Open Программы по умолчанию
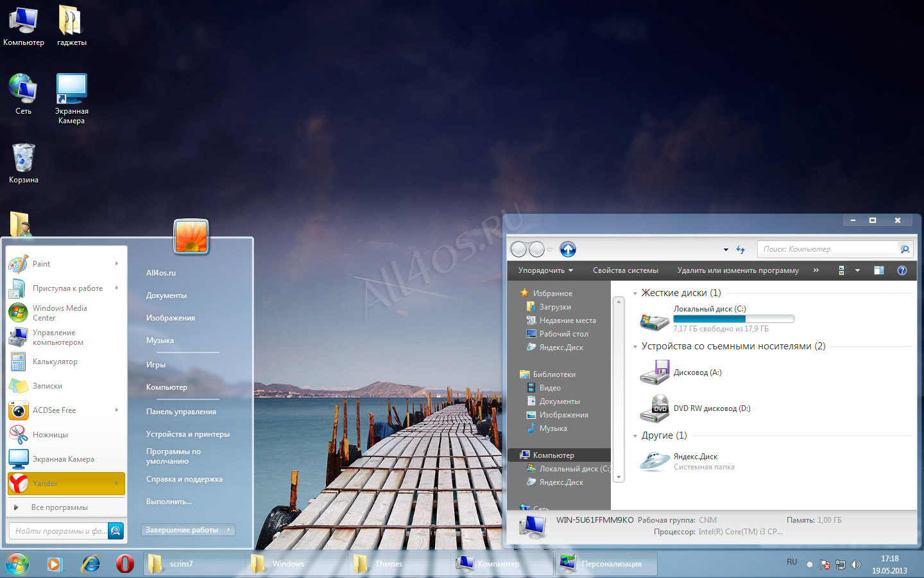The image size is (924, 578). click(173, 457)
